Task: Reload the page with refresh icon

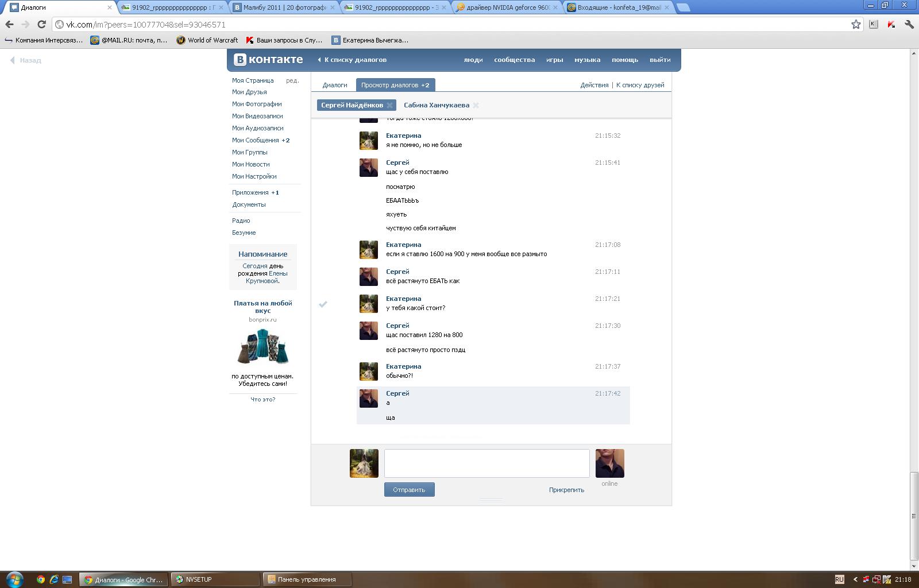Action: (x=41, y=24)
